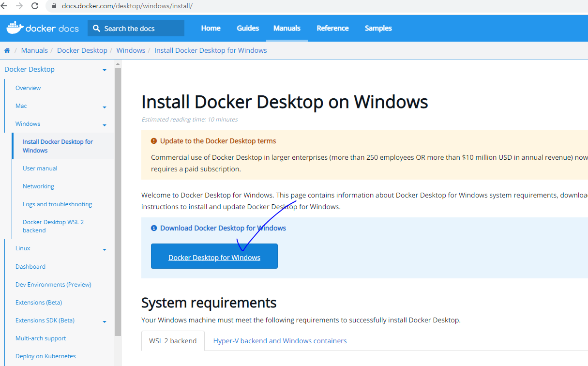Open the docker docs logo homepage
Image resolution: width=588 pixels, height=366 pixels.
point(43,28)
